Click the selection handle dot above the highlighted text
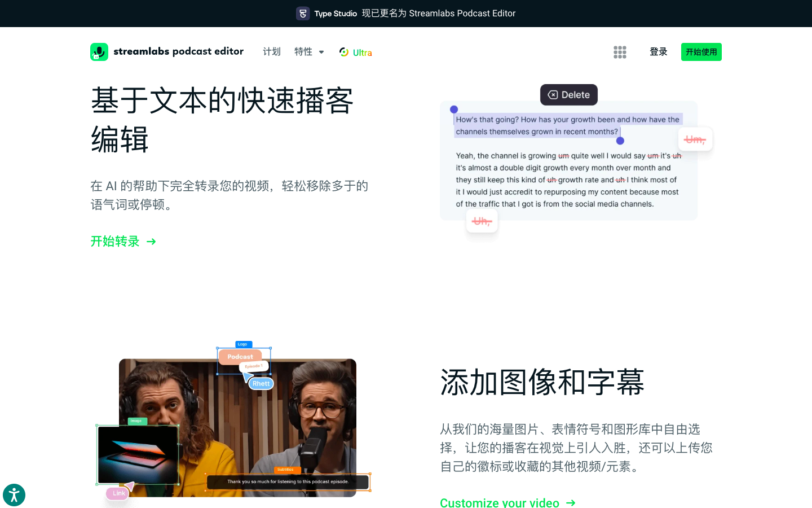Viewport: 812px width, 508px height. 454,110
